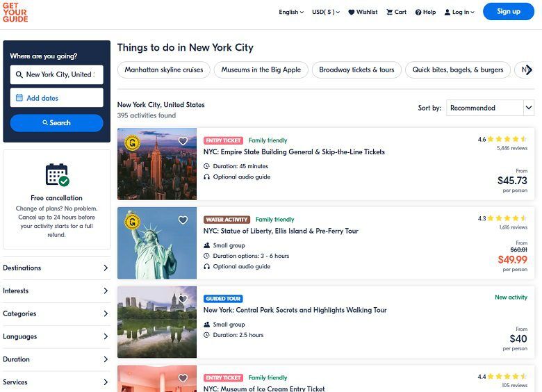Click the New York City destination input
The height and width of the screenshot is (392, 542).
click(x=57, y=74)
